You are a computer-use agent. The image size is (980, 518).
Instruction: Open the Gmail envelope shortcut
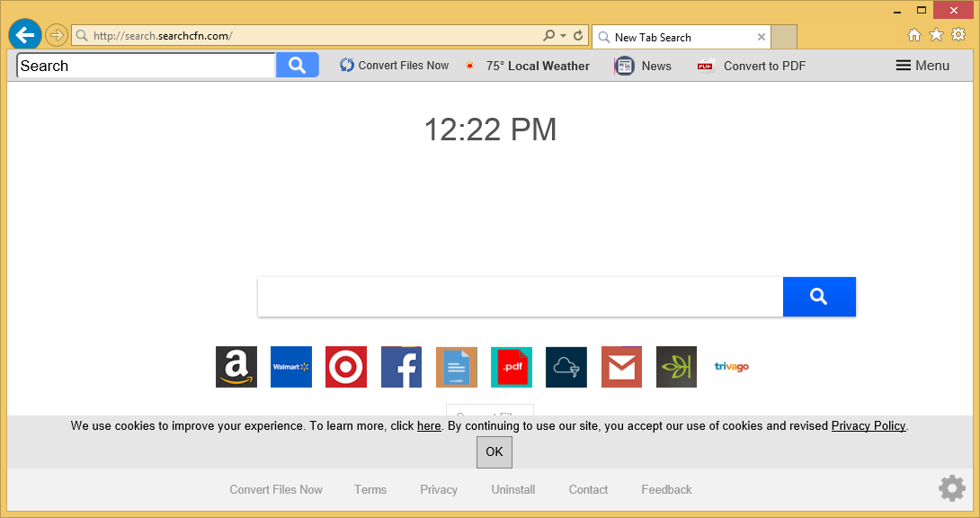[x=622, y=367]
